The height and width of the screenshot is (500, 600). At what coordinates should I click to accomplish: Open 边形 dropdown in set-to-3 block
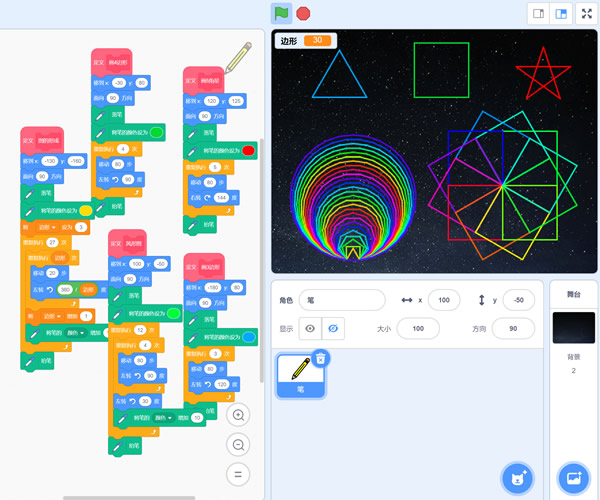tap(47, 227)
